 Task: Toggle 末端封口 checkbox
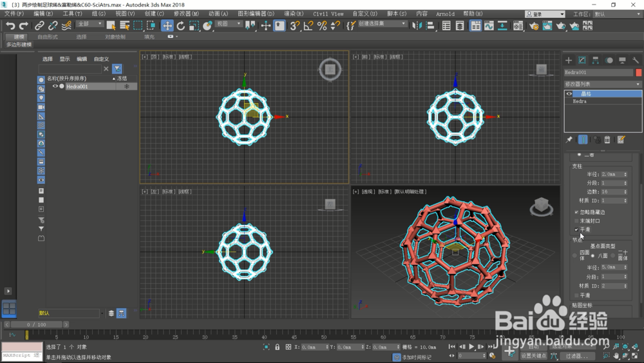(576, 221)
